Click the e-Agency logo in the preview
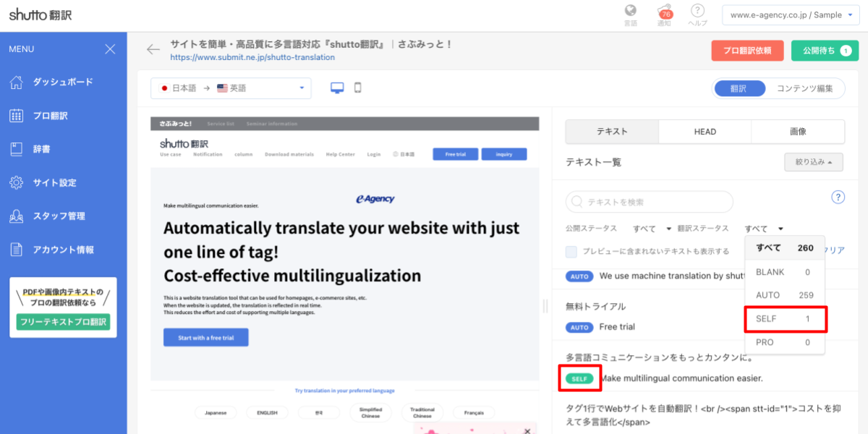Viewport: 868px width, 434px height. 375,200
